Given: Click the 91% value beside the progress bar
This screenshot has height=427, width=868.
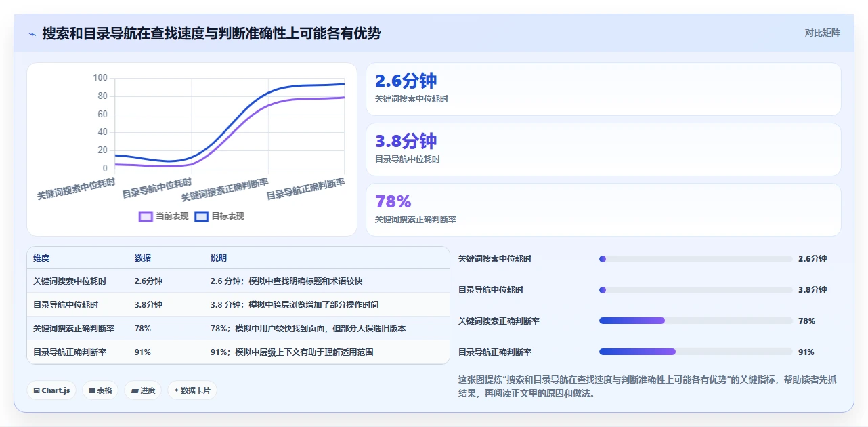Looking at the screenshot, I should pos(806,352).
